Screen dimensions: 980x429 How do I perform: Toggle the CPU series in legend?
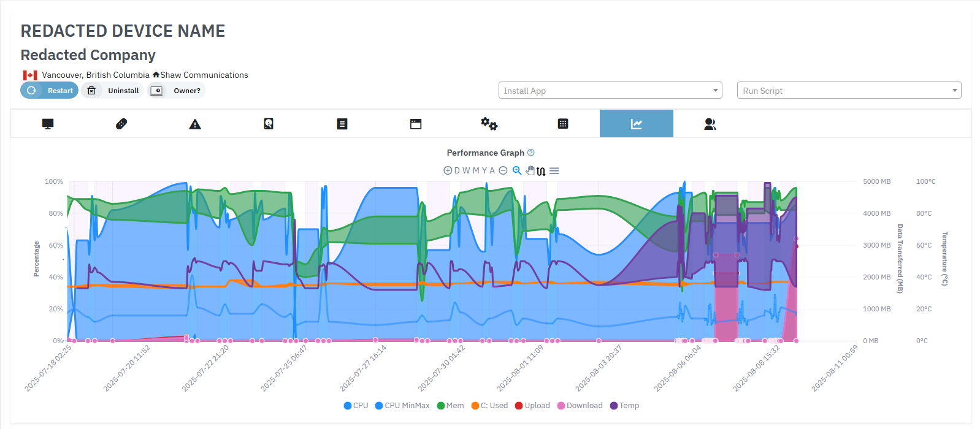356,406
